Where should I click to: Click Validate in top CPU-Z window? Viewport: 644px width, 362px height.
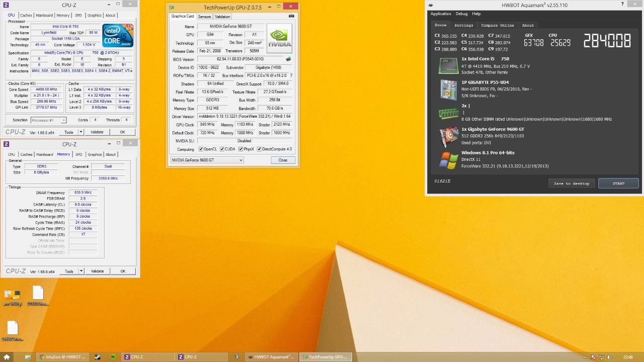[x=97, y=132]
